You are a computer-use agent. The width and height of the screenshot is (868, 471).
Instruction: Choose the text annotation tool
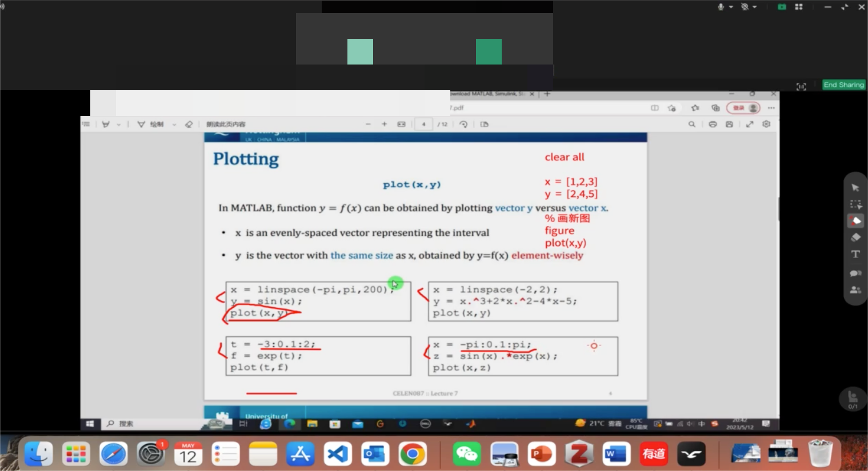pyautogui.click(x=855, y=254)
